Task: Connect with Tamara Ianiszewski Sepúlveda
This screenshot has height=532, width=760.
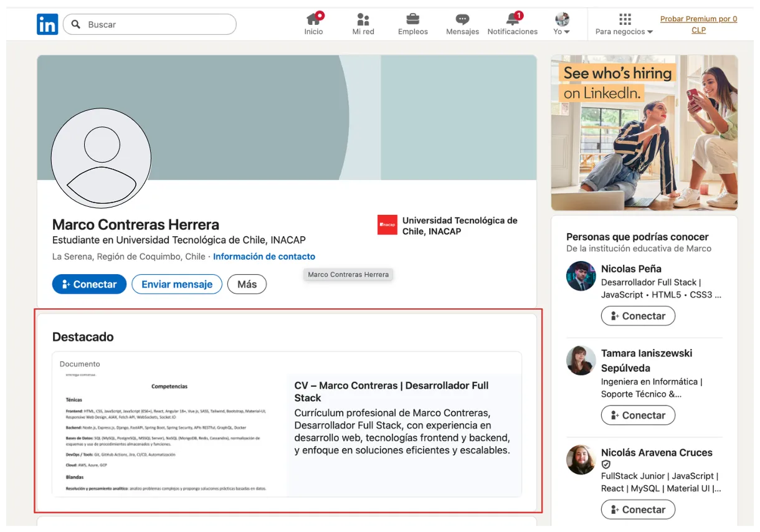Action: pyautogui.click(x=638, y=416)
